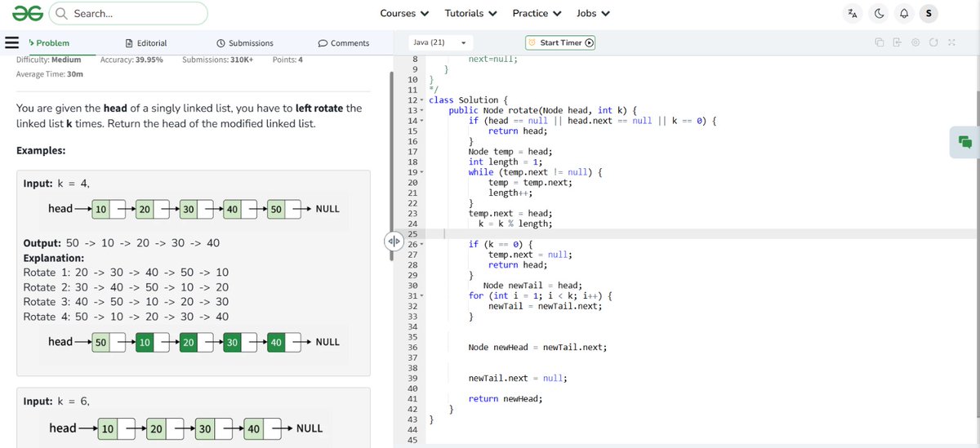Click 'Average Time: 30m' text
Image resolution: width=980 pixels, height=448 pixels.
(x=49, y=74)
